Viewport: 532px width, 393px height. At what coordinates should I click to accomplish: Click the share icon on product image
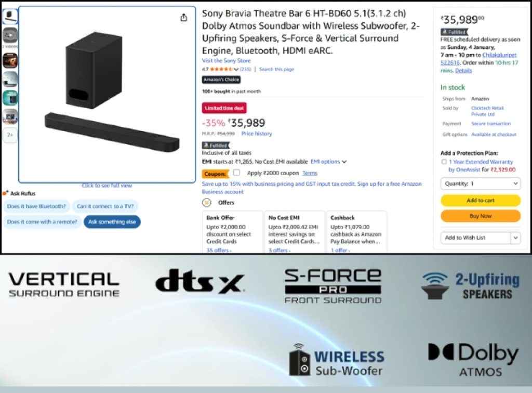183,18
